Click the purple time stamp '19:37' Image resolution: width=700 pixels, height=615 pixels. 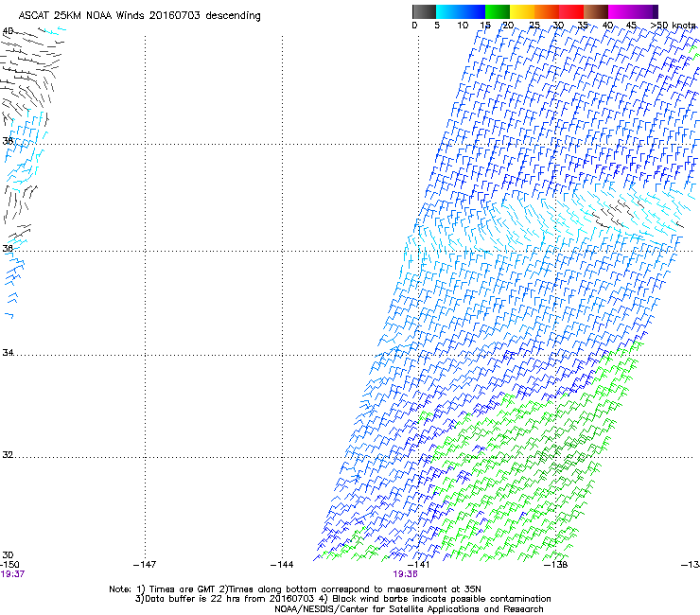coord(12,574)
